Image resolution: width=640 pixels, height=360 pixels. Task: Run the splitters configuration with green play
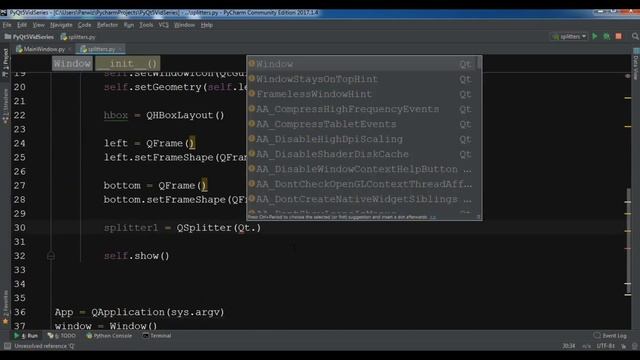coord(595,36)
